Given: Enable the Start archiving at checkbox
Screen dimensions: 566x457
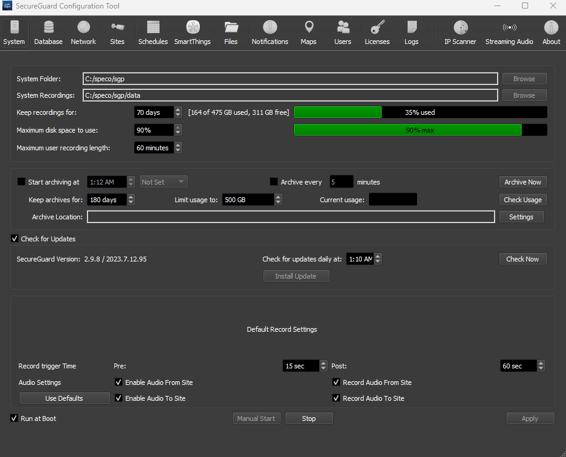Looking at the screenshot, I should pos(21,182).
